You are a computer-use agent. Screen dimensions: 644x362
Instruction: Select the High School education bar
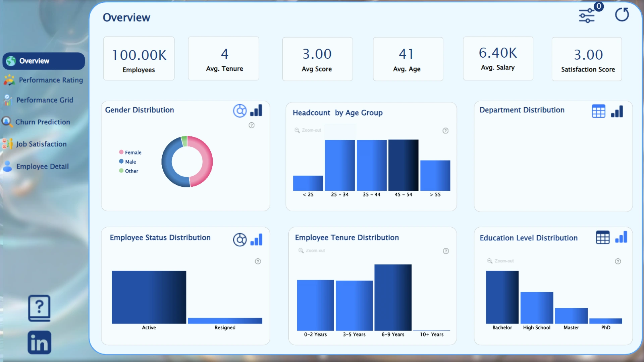click(x=537, y=308)
